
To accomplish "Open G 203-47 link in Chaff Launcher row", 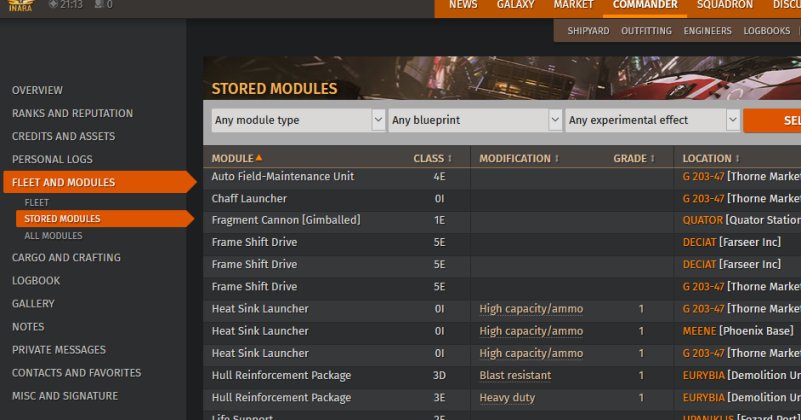I will coord(703,199).
